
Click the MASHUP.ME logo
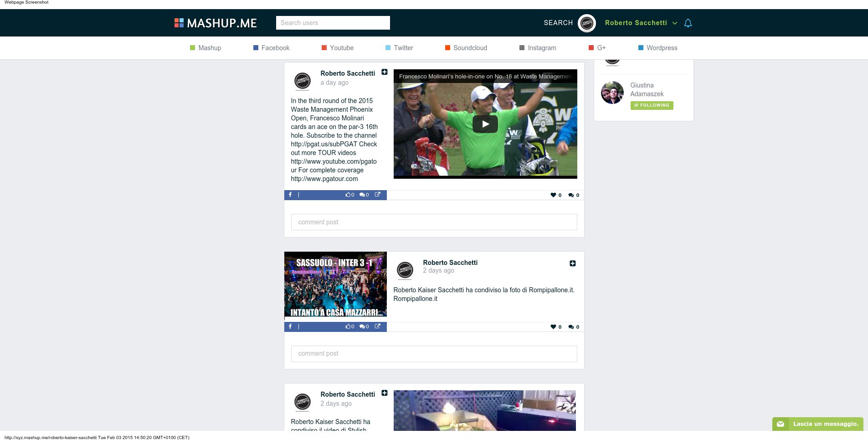pyautogui.click(x=216, y=23)
